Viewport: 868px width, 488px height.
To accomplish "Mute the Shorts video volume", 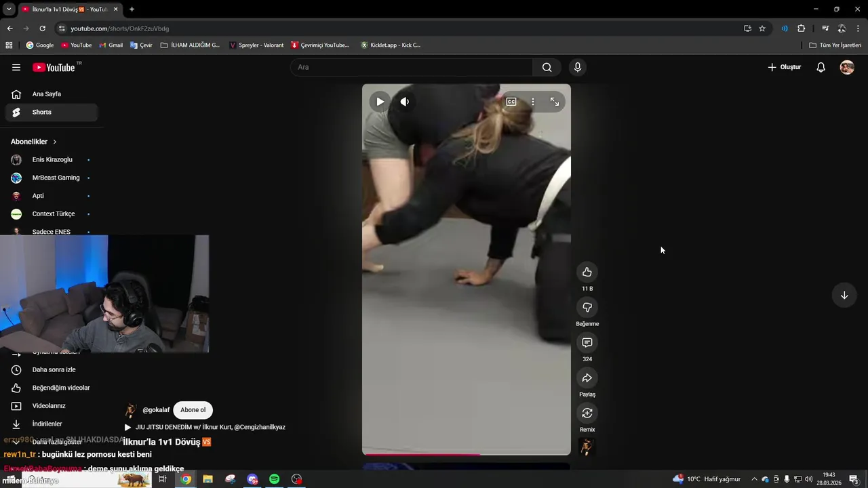I will pos(404,102).
